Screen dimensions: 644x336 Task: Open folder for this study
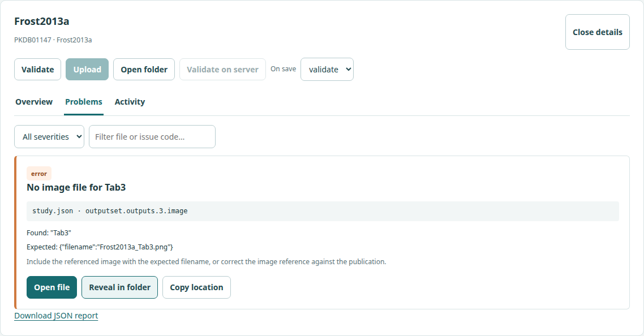(144, 70)
